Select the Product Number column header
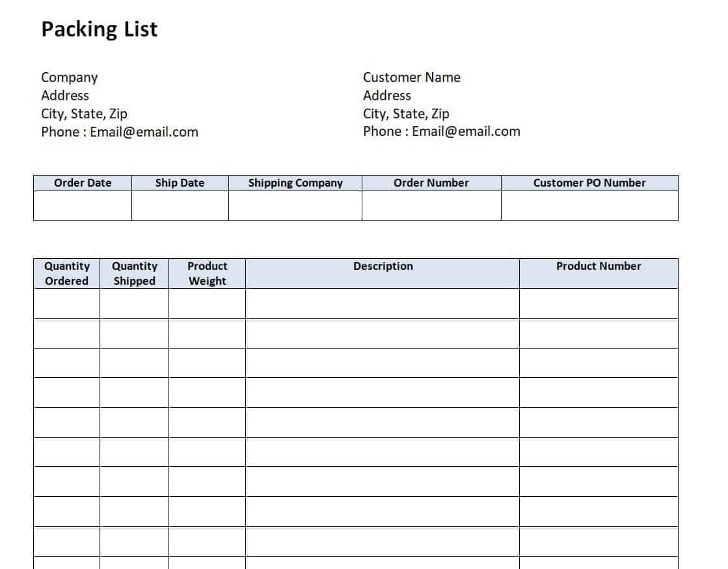The image size is (728, 569). pos(599,273)
